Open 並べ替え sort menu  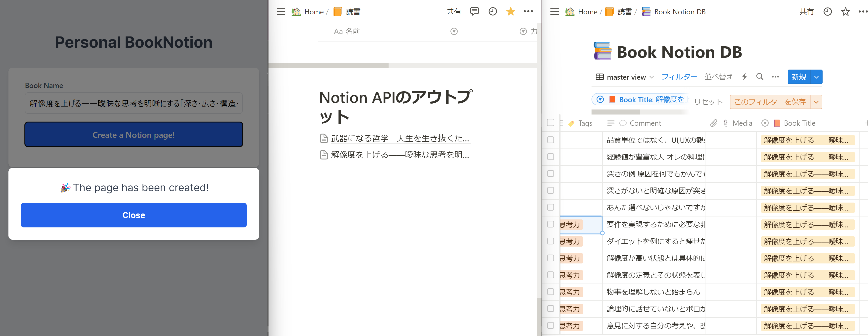718,77
